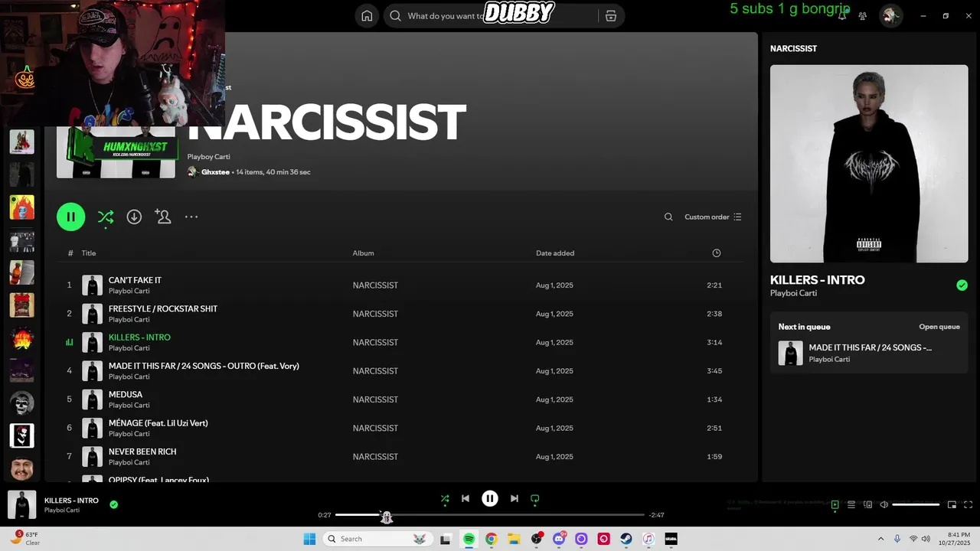
Task: Toggle saved checkmark in bottom player bar
Action: (x=113, y=504)
